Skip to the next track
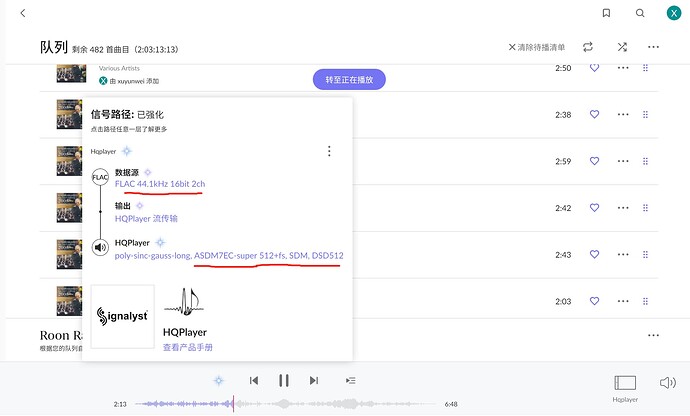 pos(314,380)
